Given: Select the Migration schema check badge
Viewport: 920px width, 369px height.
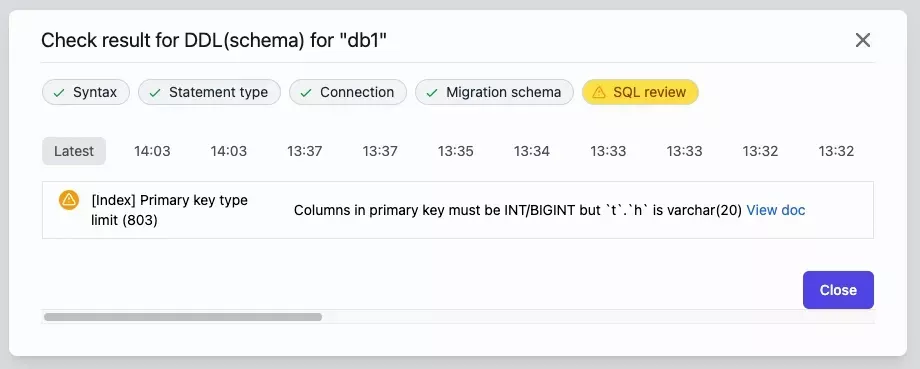Looking at the screenshot, I should [x=495, y=92].
